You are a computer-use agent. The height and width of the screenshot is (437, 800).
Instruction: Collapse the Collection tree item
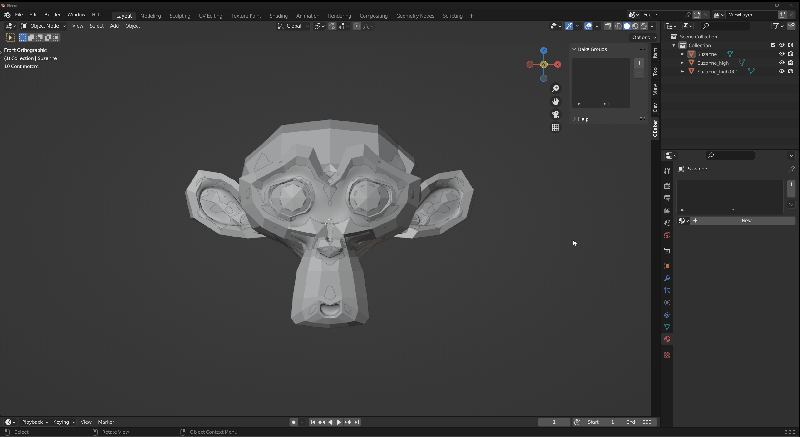coord(674,45)
